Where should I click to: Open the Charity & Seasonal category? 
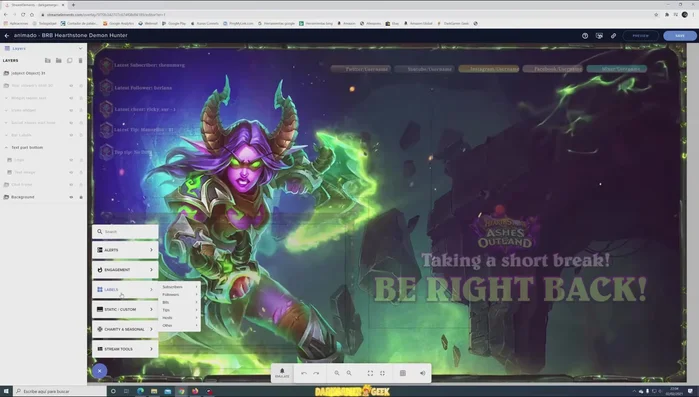pos(125,329)
